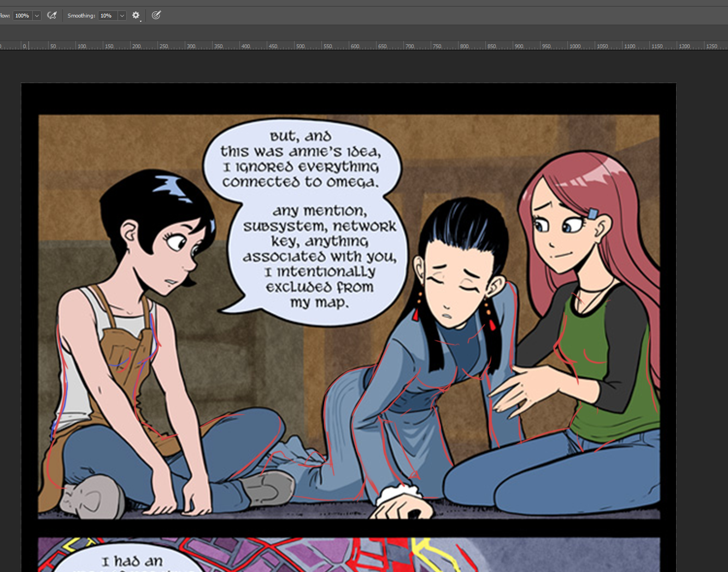Viewport: 728px width, 572px height.
Task: Click the speech bubble text 'but, and this was annie's idea'
Action: click(301, 144)
